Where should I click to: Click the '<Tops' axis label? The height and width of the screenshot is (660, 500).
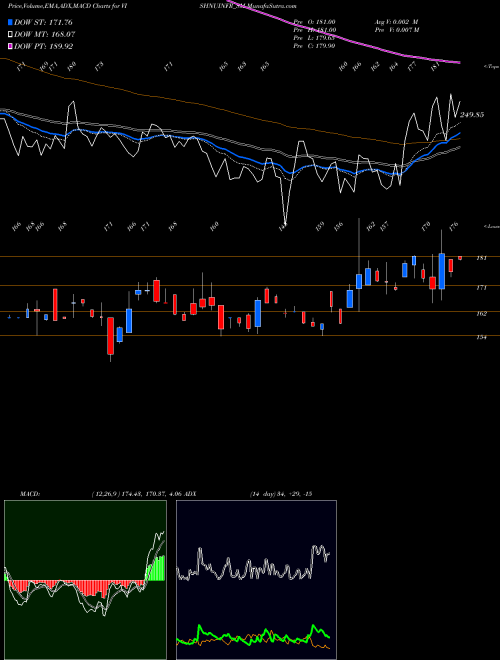click(491, 67)
